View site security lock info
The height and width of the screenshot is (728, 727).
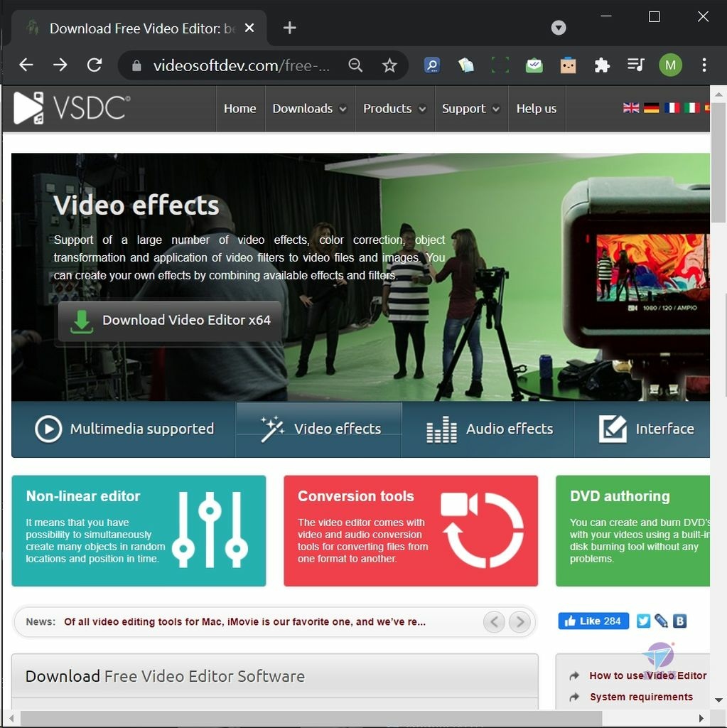pos(136,65)
